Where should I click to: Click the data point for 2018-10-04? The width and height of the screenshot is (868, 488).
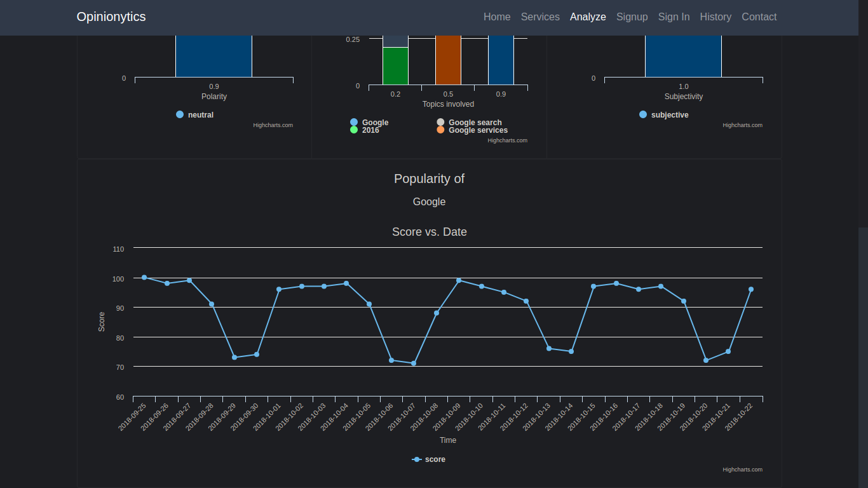pyautogui.click(x=346, y=283)
